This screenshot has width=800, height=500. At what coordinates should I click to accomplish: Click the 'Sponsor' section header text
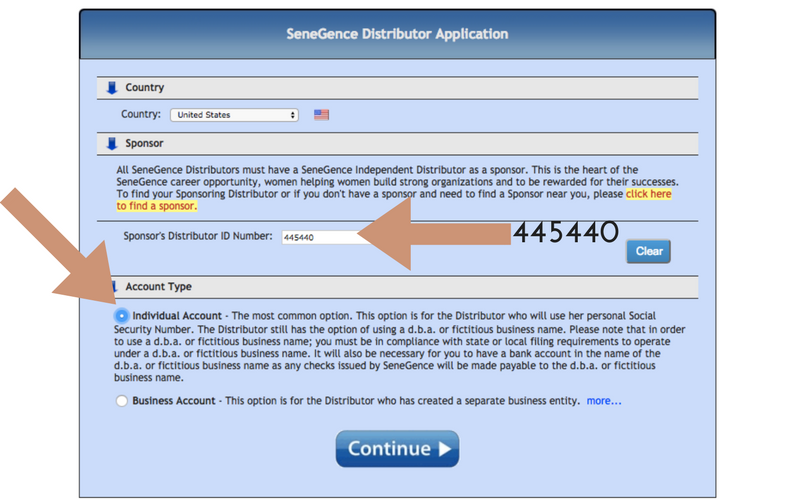tap(144, 143)
